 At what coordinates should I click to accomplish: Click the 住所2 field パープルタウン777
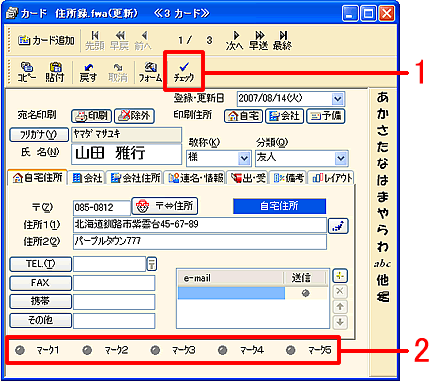[x=200, y=242]
